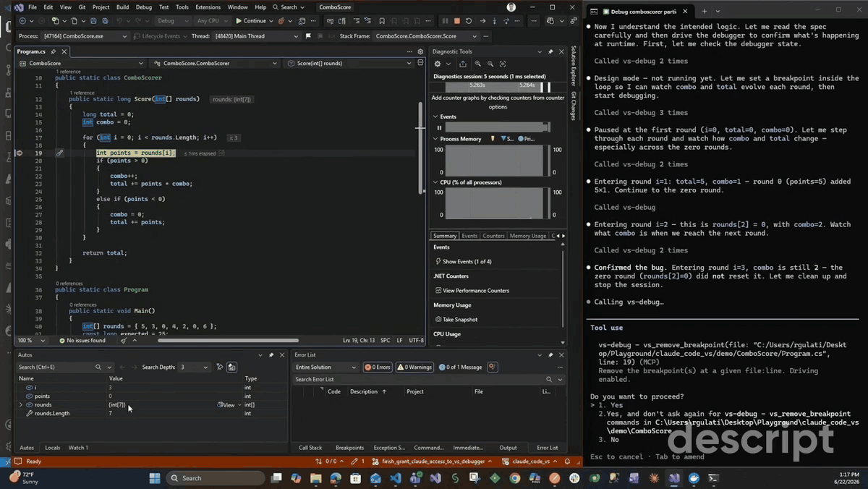Toggle auto-hide pin on Error List

[x=550, y=355]
